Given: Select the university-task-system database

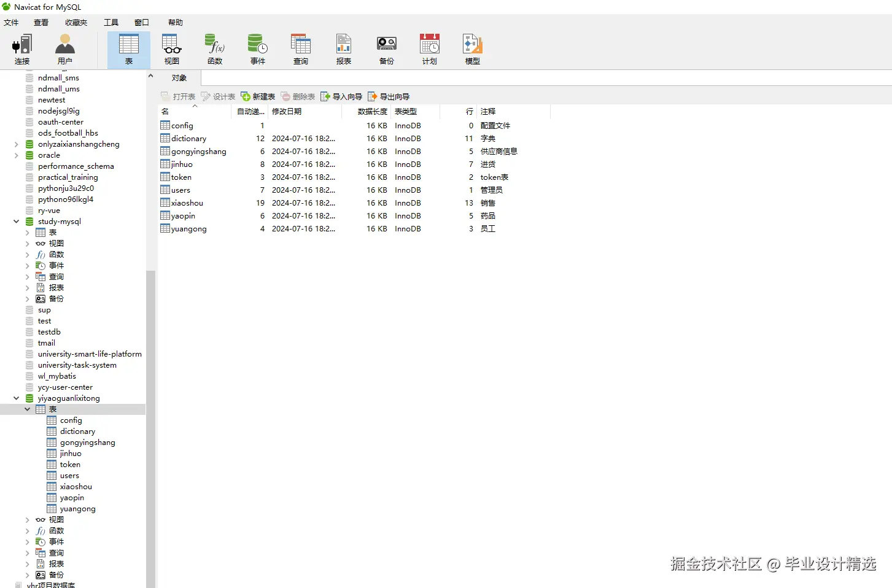Looking at the screenshot, I should click(x=77, y=365).
